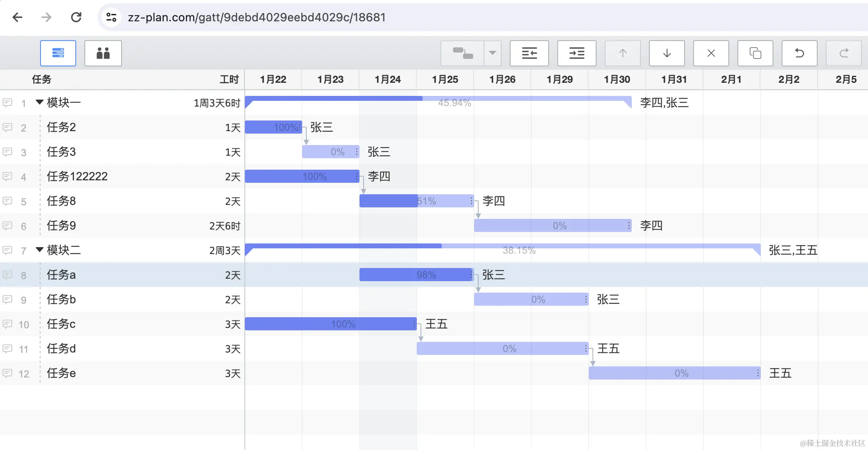The width and height of the screenshot is (868, 450).
Task: Open the add-task type dropdown arrow
Action: pos(493,53)
